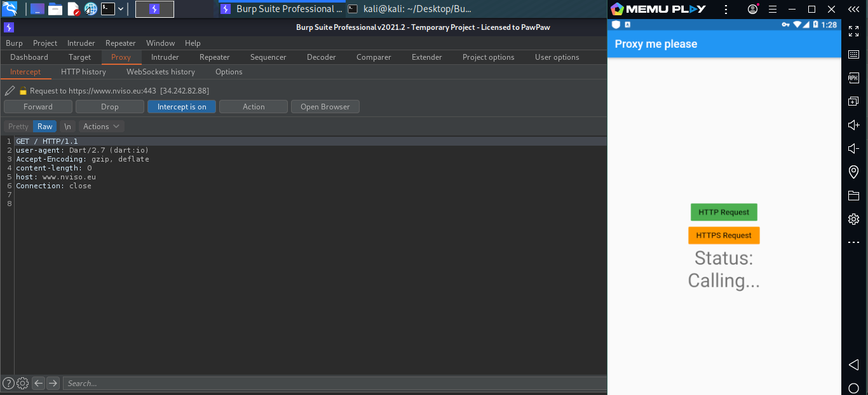868x395 pixels.
Task: Forward the intercepted request
Action: [x=38, y=107]
